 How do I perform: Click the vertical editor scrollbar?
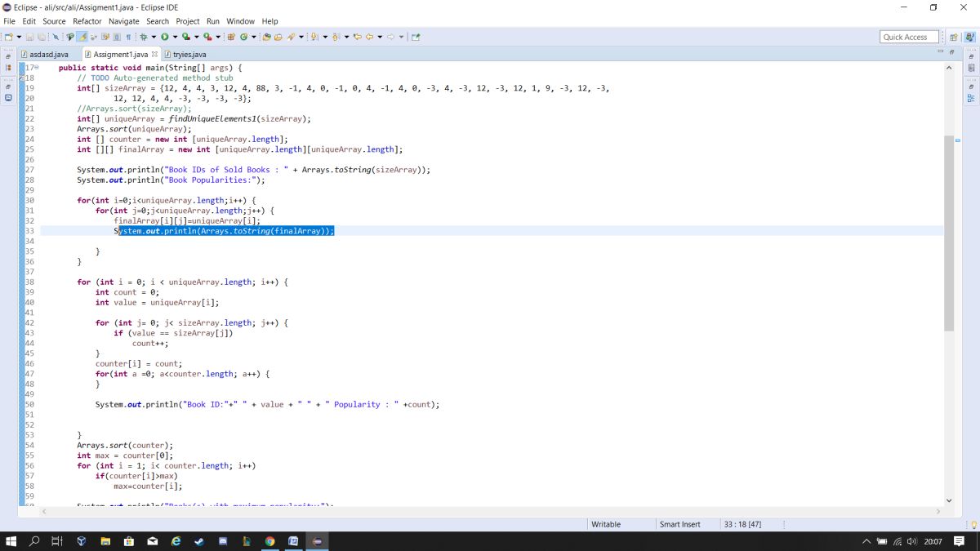(x=948, y=233)
